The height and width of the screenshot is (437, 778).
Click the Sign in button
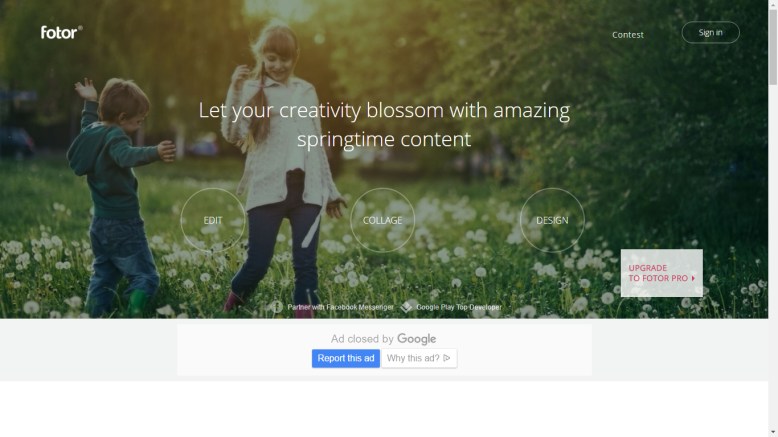[x=711, y=33]
